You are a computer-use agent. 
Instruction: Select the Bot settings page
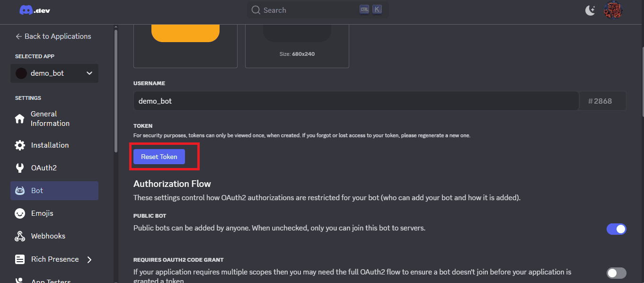click(x=54, y=191)
